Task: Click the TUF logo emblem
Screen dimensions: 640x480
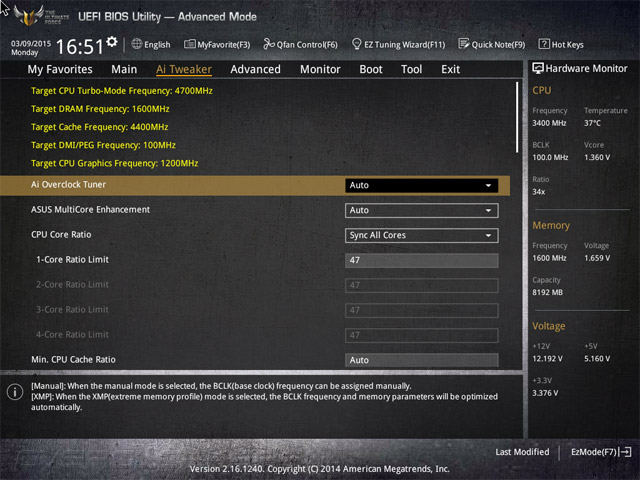Action: tap(29, 16)
